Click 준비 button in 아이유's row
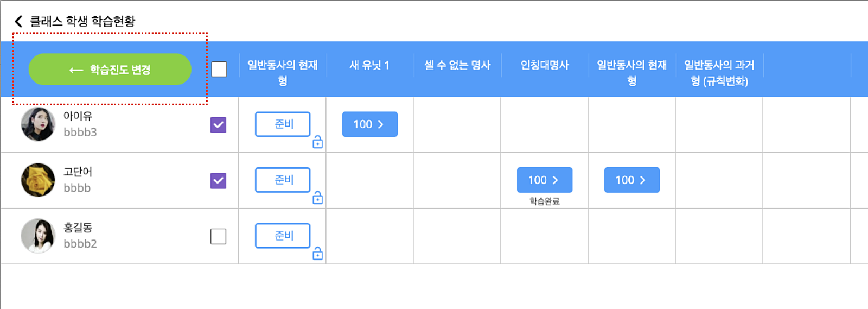This screenshot has width=868, height=309. [283, 124]
